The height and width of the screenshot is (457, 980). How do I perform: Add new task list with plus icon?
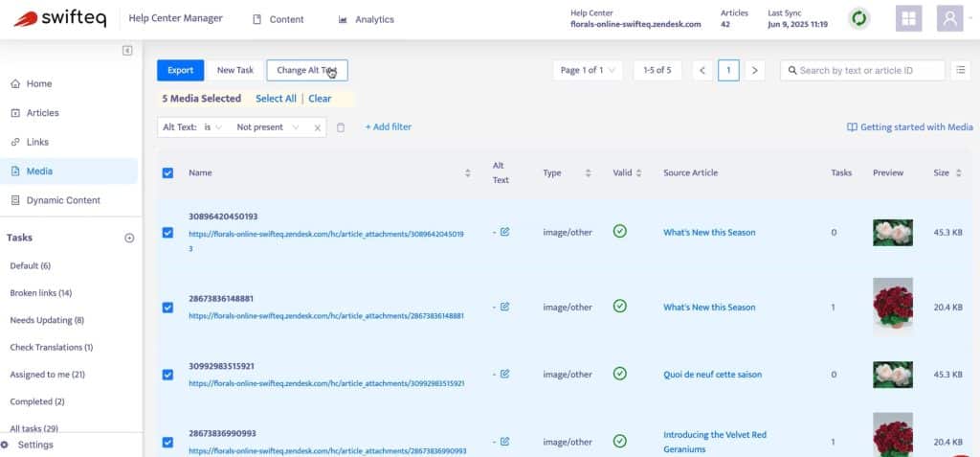pyautogui.click(x=129, y=238)
